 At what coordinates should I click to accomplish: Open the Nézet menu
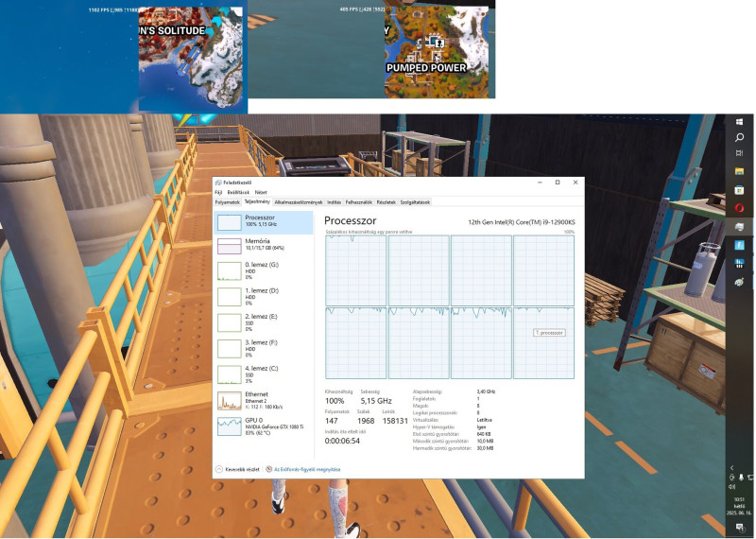point(261,192)
